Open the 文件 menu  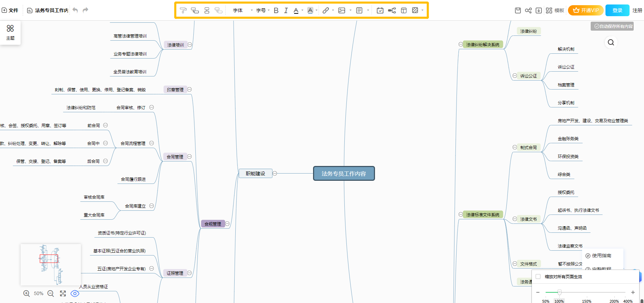[10, 10]
